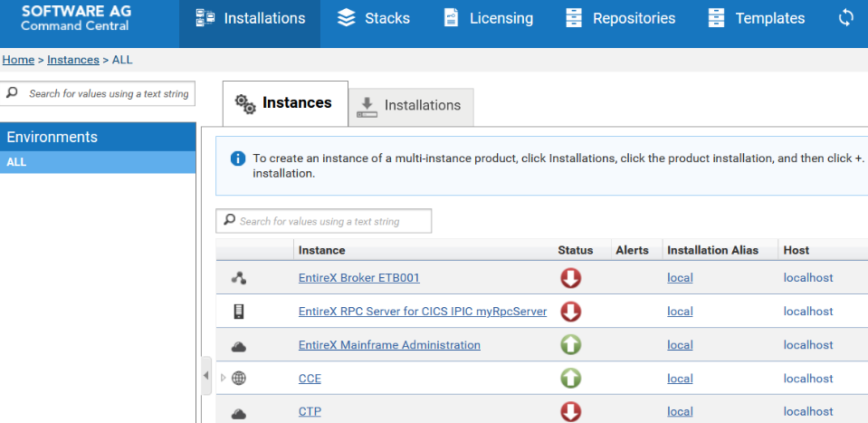The height and width of the screenshot is (423, 868).
Task: Sort by the Installation Alias column header
Action: (712, 250)
